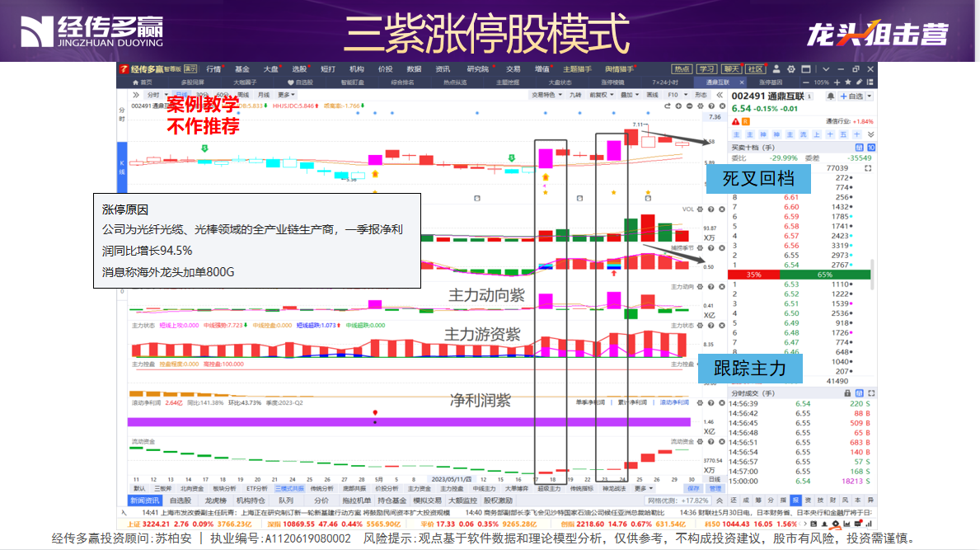Open dropdown arrow next to 自选
The width and height of the screenshot is (980, 550).
coord(870,96)
